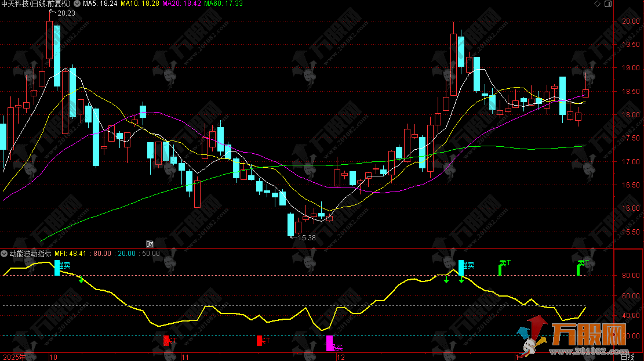
Task: Click the 20.23 high price label
Action: coord(66,13)
